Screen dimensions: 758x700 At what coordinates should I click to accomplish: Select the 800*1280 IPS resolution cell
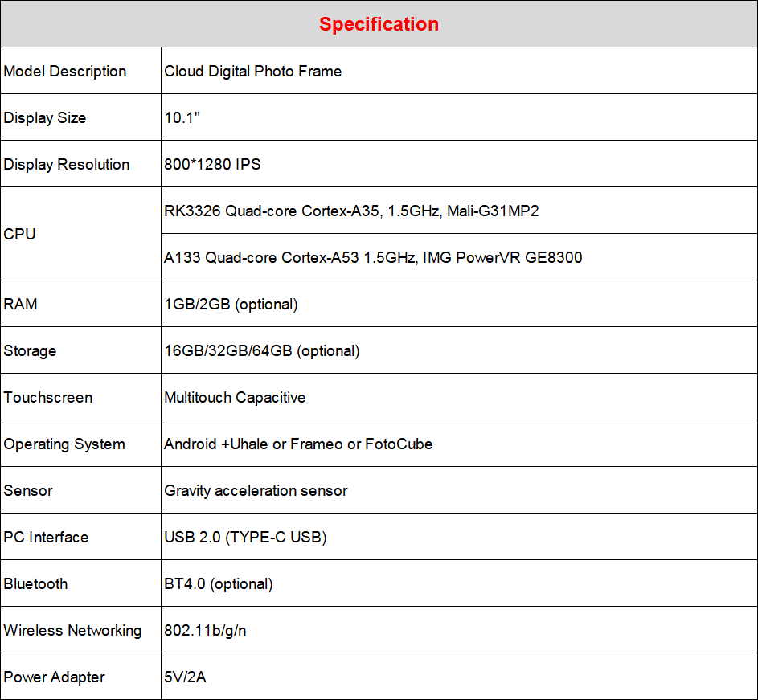pyautogui.click(x=213, y=164)
